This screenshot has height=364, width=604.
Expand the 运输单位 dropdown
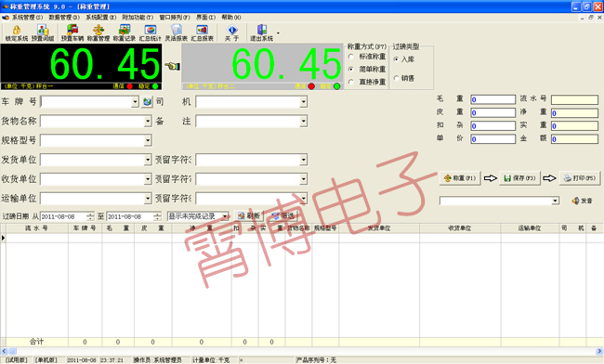[148, 198]
